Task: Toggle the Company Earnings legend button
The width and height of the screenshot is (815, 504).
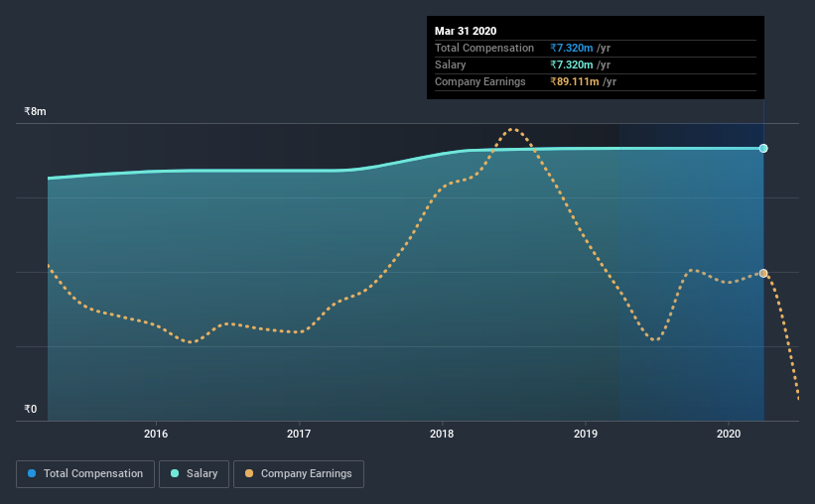Action: tap(299, 474)
